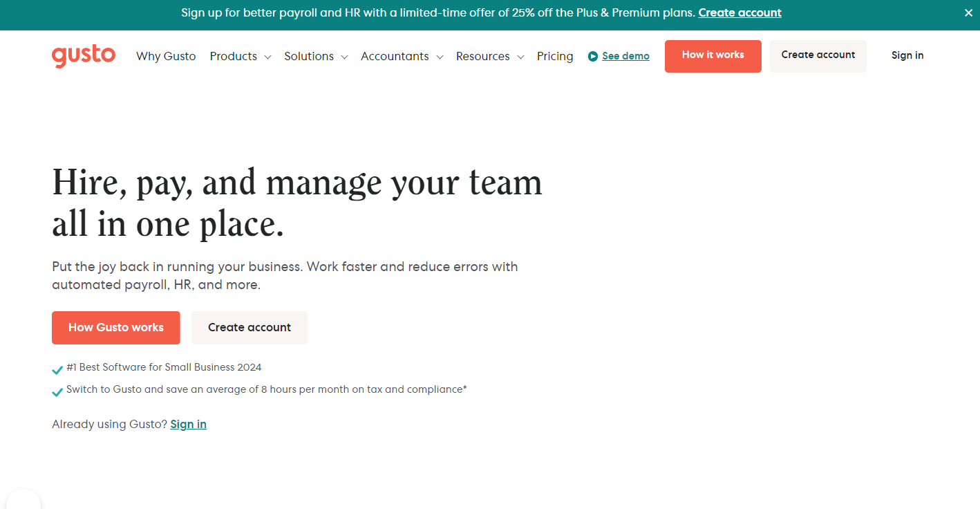Image resolution: width=980 pixels, height=509 pixels.
Task: Click checkmark beside #1 Best Software line
Action: [x=57, y=370]
